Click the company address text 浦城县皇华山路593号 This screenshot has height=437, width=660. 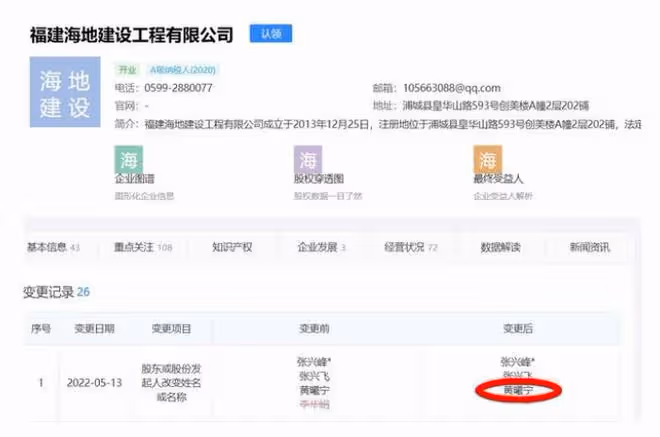pyautogui.click(x=495, y=105)
